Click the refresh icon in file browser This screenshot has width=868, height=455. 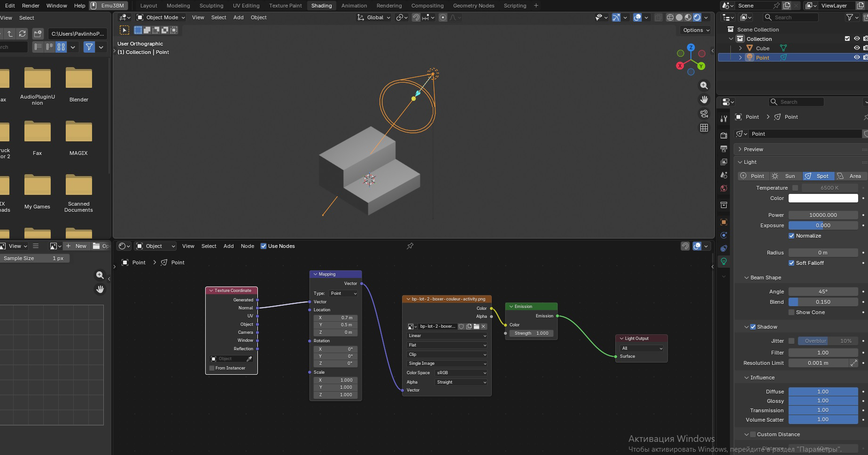[22, 34]
